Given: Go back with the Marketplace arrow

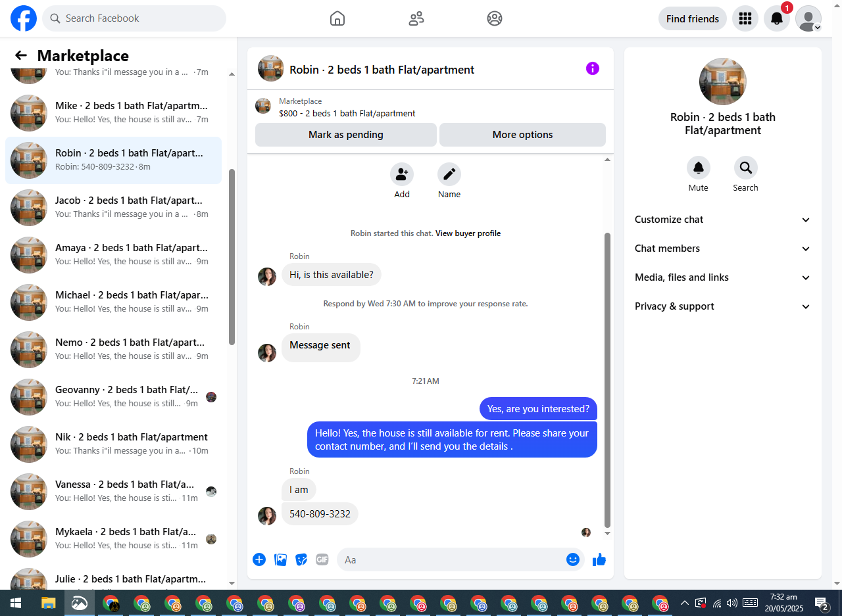Looking at the screenshot, I should point(21,56).
